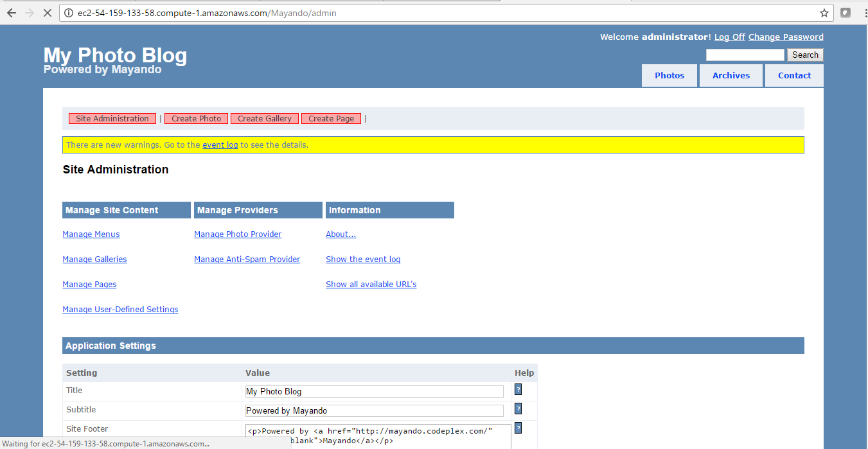View site information icon in address bar
The height and width of the screenshot is (449, 868).
tap(69, 13)
